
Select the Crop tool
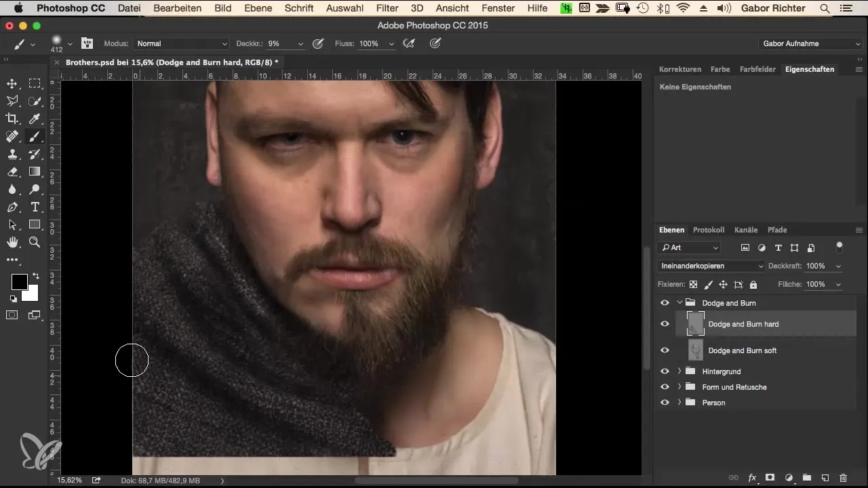click(12, 119)
